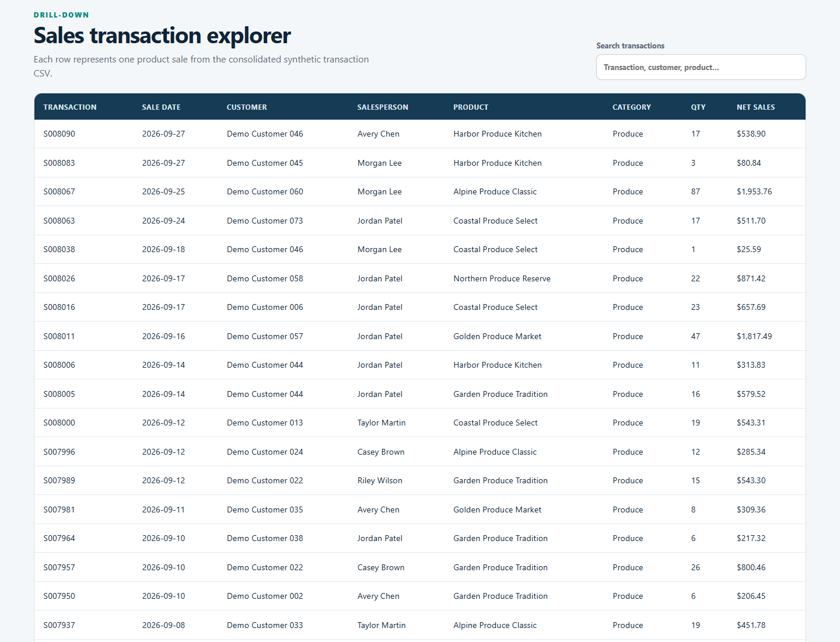This screenshot has width=840, height=642.
Task: Click Demo Customer 057 cell
Action: [x=265, y=336]
